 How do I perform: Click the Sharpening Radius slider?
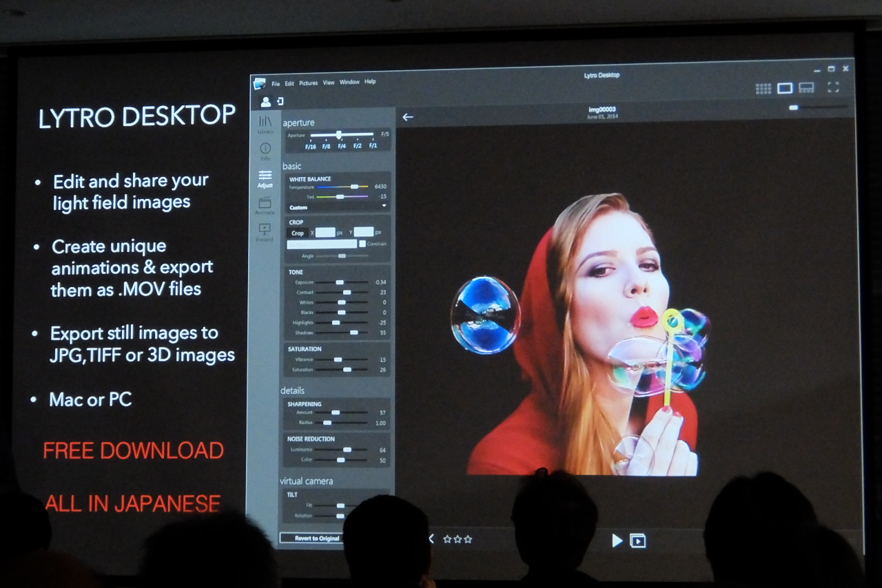(341, 423)
